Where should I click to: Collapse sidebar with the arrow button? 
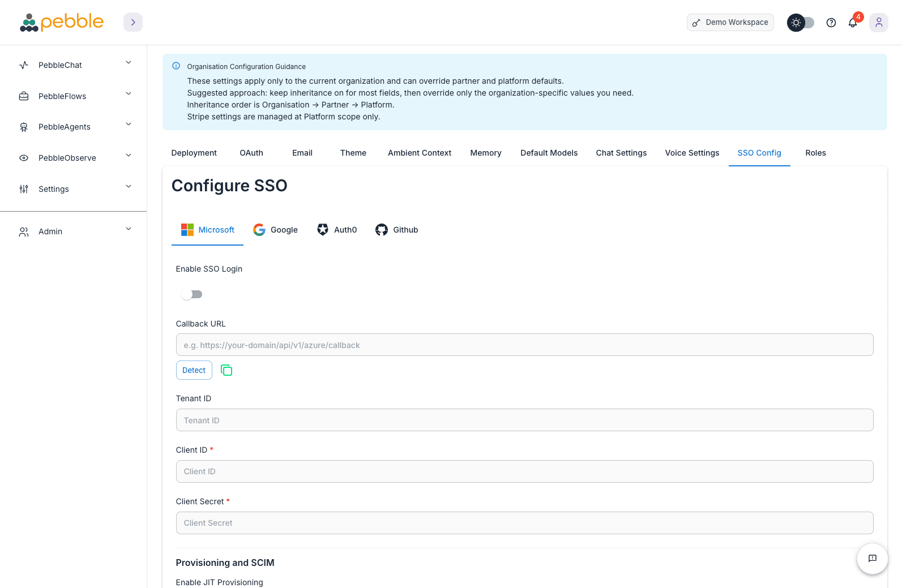click(133, 22)
